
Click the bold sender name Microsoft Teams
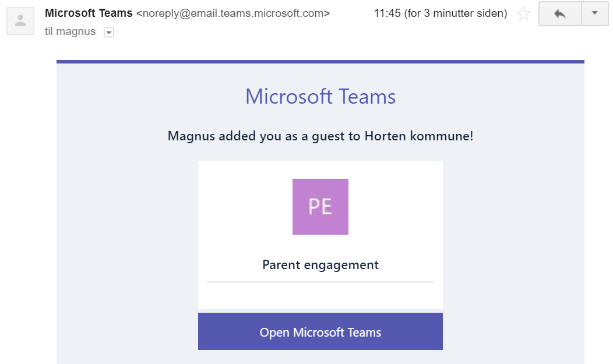click(x=89, y=13)
